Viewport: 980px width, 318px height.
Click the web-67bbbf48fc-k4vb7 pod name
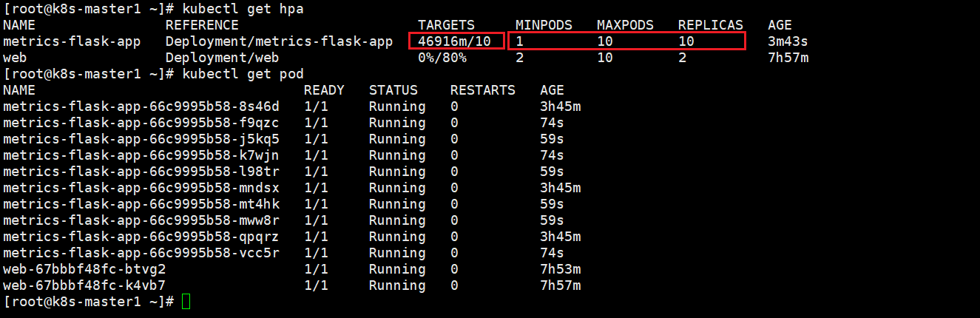coord(84,285)
